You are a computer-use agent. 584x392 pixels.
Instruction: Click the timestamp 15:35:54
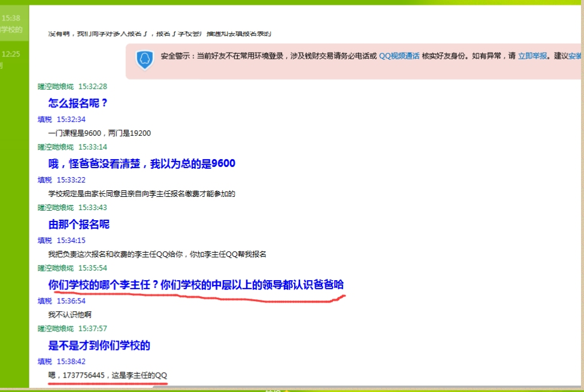click(93, 268)
